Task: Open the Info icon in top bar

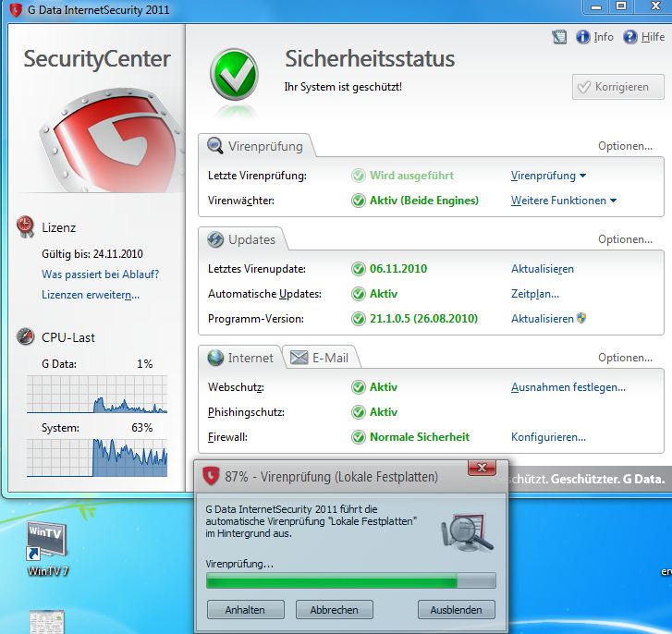Action: [582, 37]
